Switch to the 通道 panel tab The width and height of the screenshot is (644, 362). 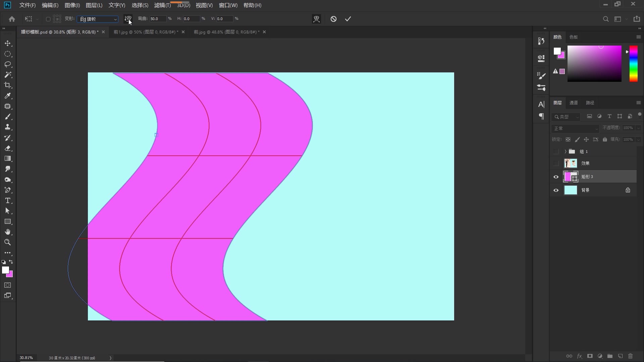[x=574, y=103]
